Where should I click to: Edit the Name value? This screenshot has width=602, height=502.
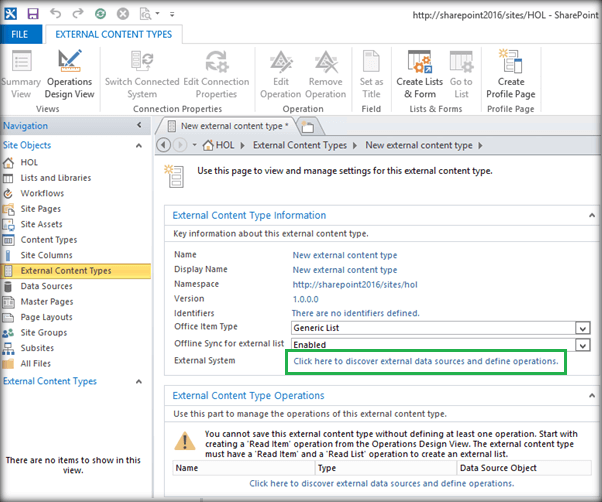[345, 255]
